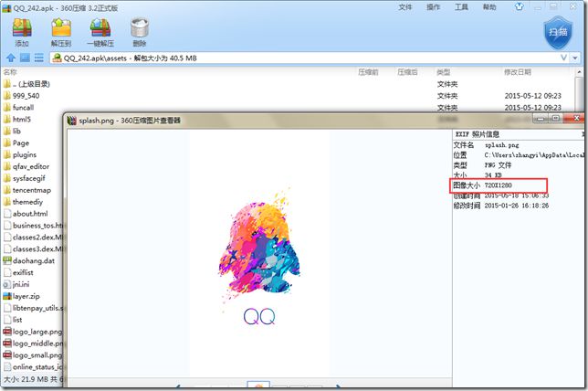The height and width of the screenshot is (391, 588).
Task: Sort by 压缩后 column header
Action: 407,72
